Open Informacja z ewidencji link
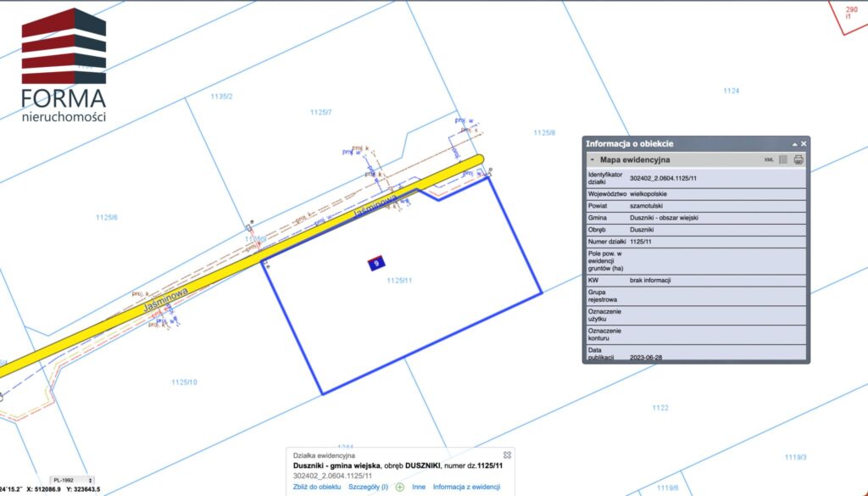Image resolution: width=868 pixels, height=496 pixels. (466, 488)
